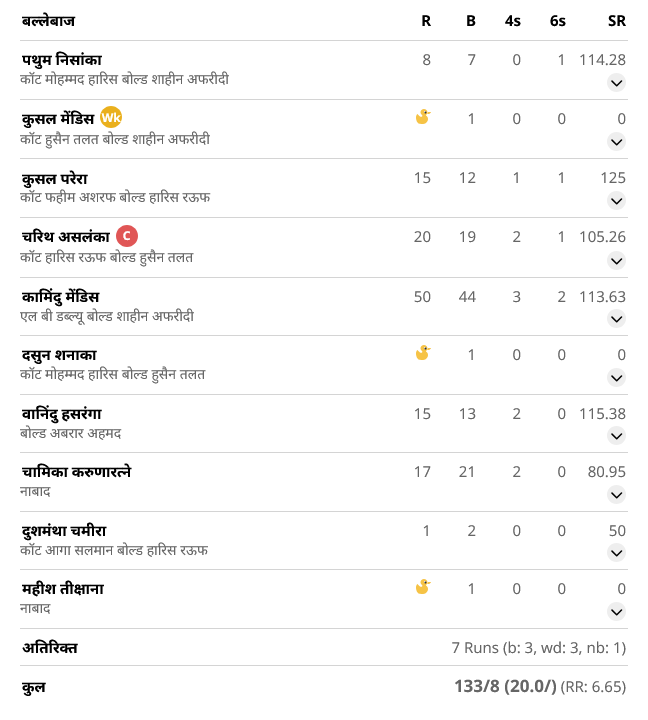Click the SR column header
Viewport: 648px width, 720px height.
616,21
